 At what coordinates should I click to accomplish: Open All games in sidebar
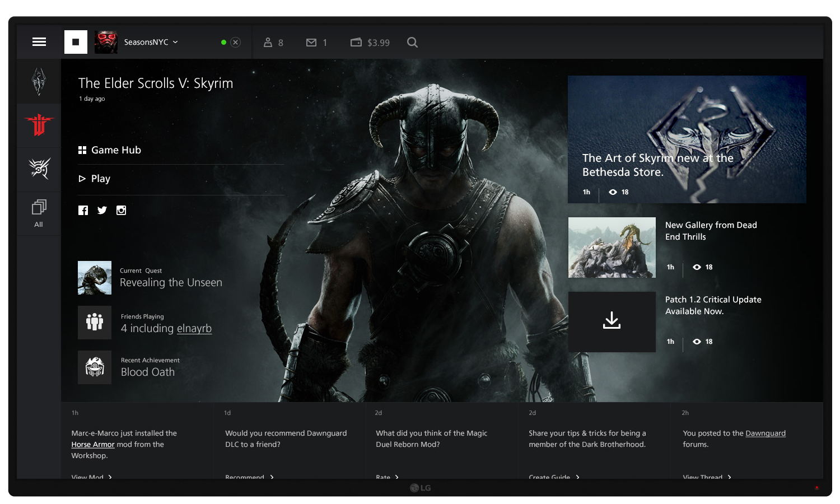click(39, 213)
